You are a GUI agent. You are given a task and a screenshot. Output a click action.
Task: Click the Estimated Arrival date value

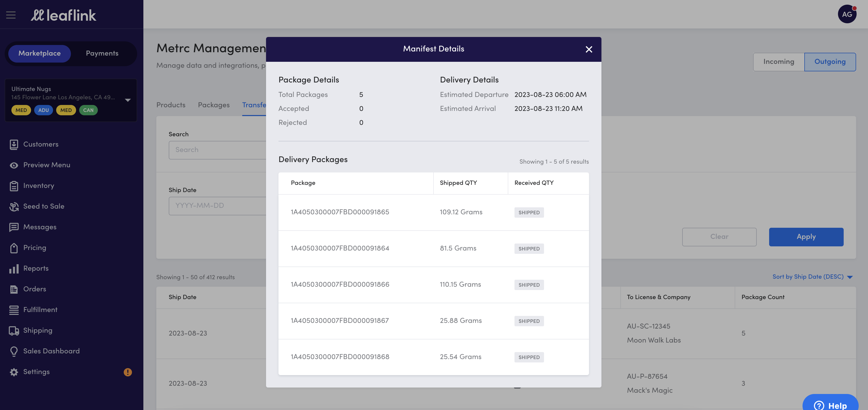(548, 109)
